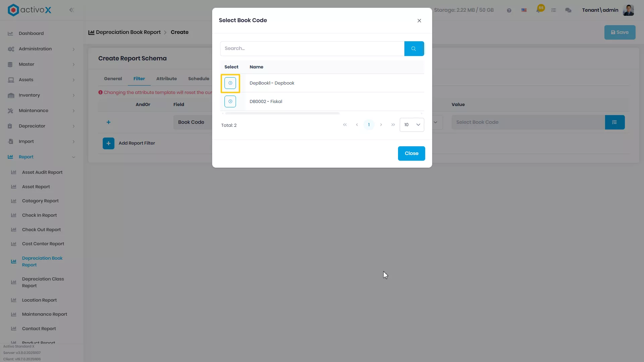Open Check Out Report
Viewport: 644px width, 362px height.
point(41,230)
